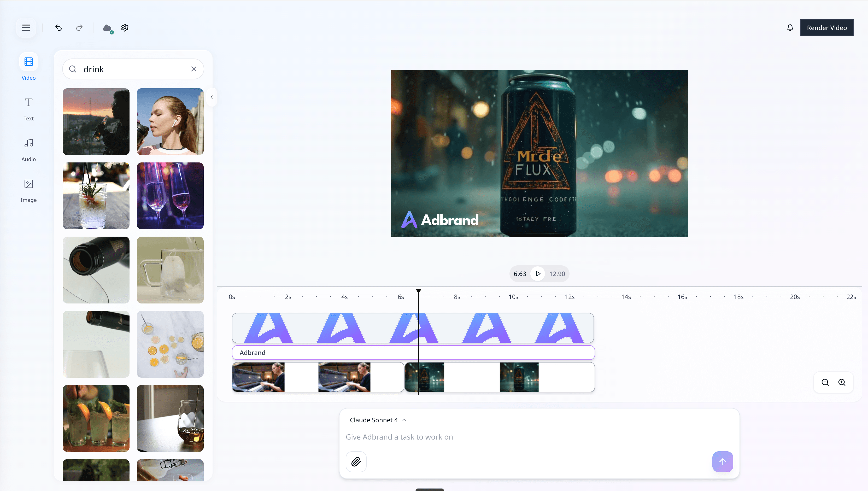Open the hamburger main menu

(x=26, y=28)
